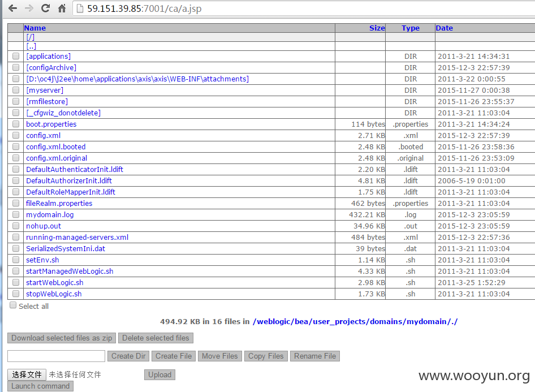Click date 2006-5-19 0:01:00 cell
The height and width of the screenshot is (392, 535).
pyautogui.click(x=485, y=180)
